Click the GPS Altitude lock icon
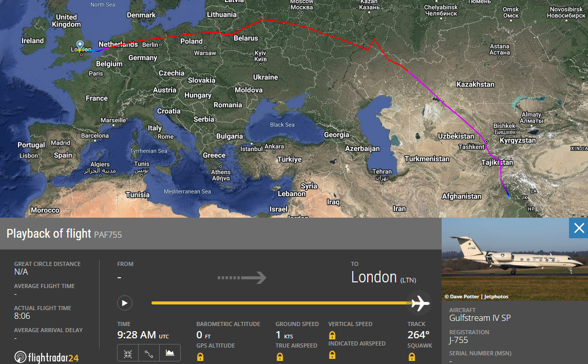Image resolution: width=588 pixels, height=364 pixels. 200,357
